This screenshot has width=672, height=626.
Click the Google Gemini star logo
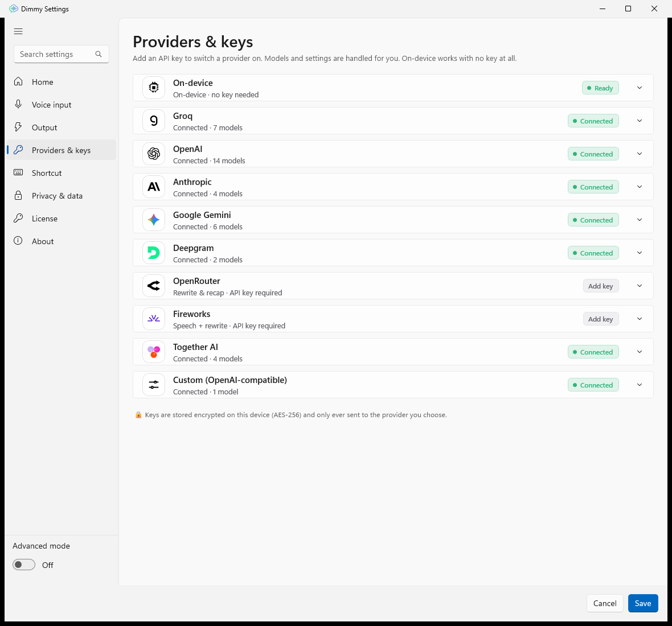(x=154, y=220)
